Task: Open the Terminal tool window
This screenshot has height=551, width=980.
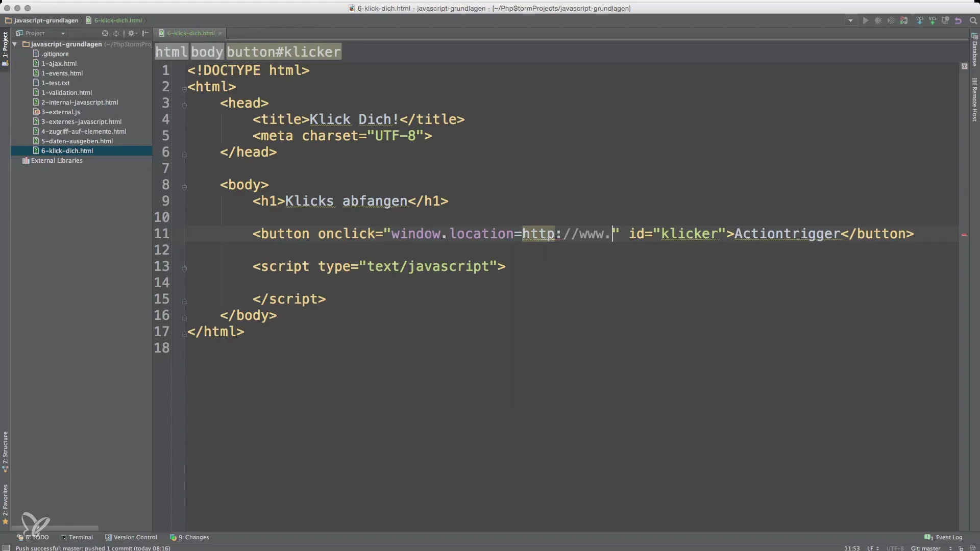Action: coord(77,537)
